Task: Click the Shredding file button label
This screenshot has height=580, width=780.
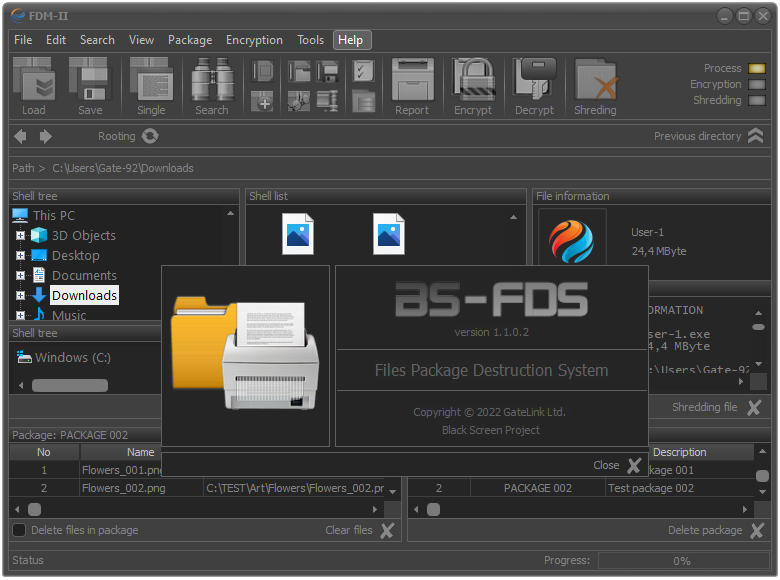Action: (x=704, y=407)
